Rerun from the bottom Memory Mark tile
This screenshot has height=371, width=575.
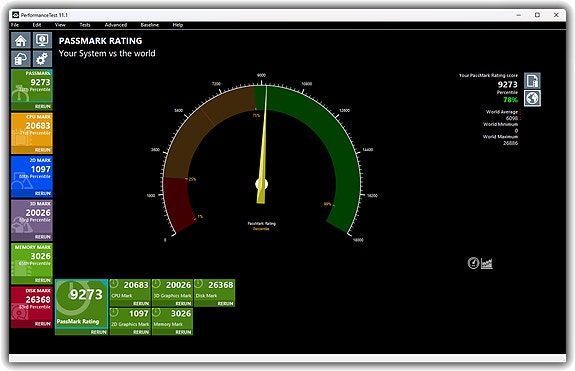pos(183,332)
